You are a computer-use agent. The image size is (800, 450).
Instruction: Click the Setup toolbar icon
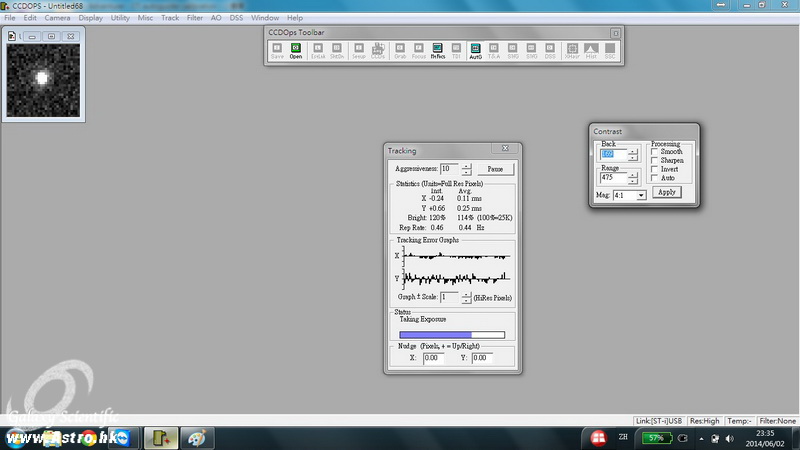pos(358,51)
